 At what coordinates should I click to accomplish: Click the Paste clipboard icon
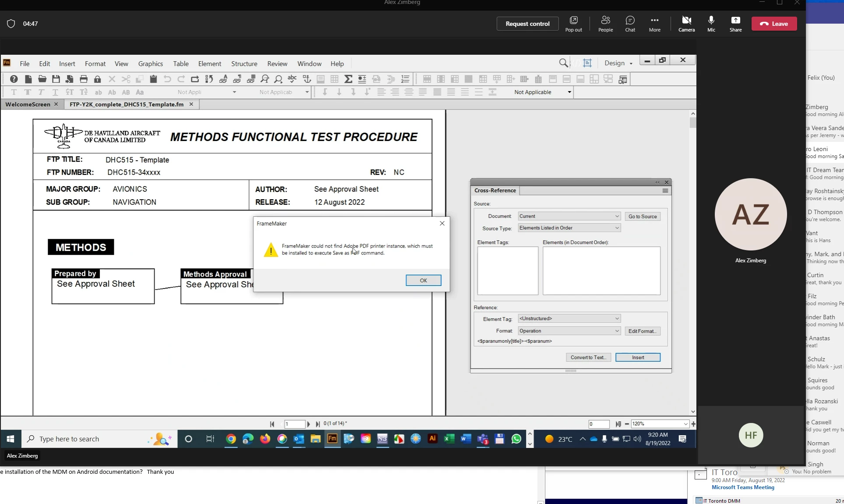(x=153, y=79)
